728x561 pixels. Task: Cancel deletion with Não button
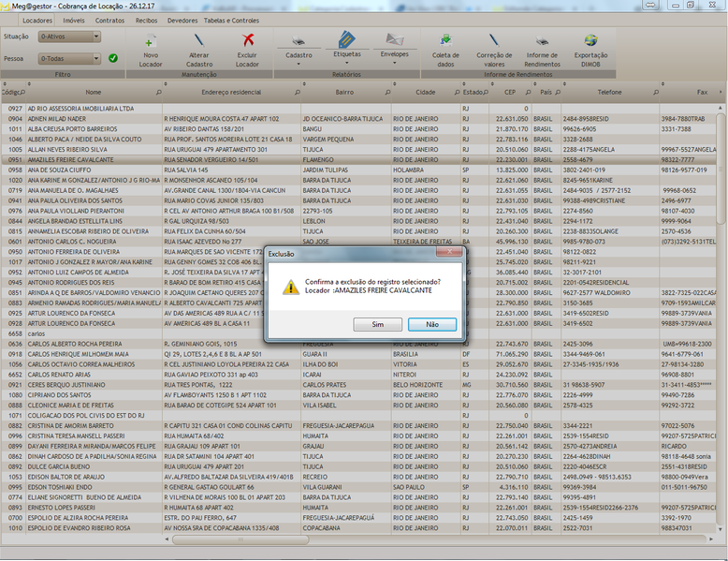pos(432,324)
